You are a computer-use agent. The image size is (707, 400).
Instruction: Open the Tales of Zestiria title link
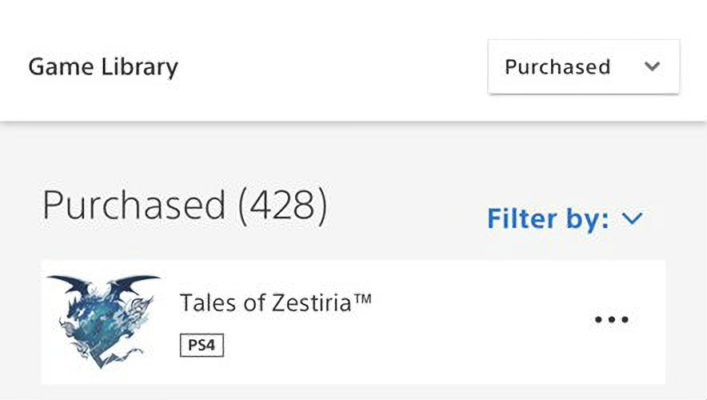[275, 302]
